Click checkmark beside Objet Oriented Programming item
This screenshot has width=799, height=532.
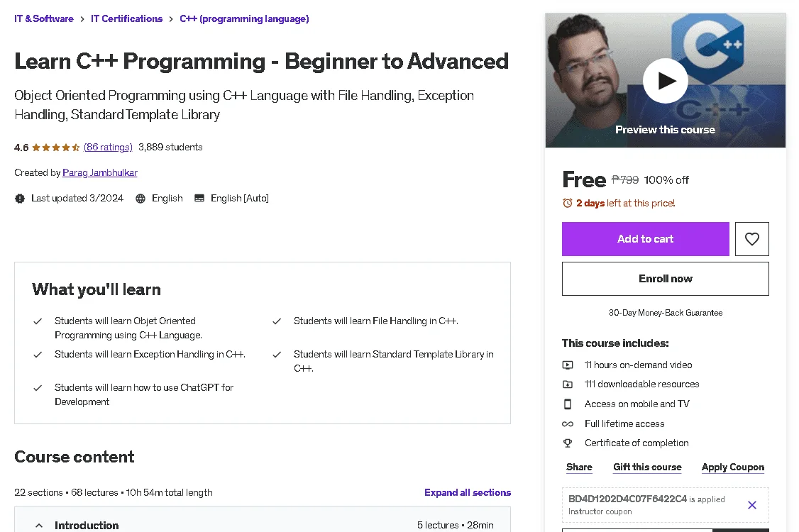click(x=38, y=321)
